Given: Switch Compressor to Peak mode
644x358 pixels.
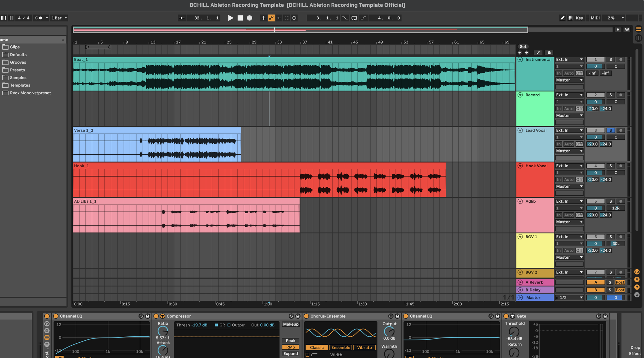Looking at the screenshot, I should tap(290, 340).
